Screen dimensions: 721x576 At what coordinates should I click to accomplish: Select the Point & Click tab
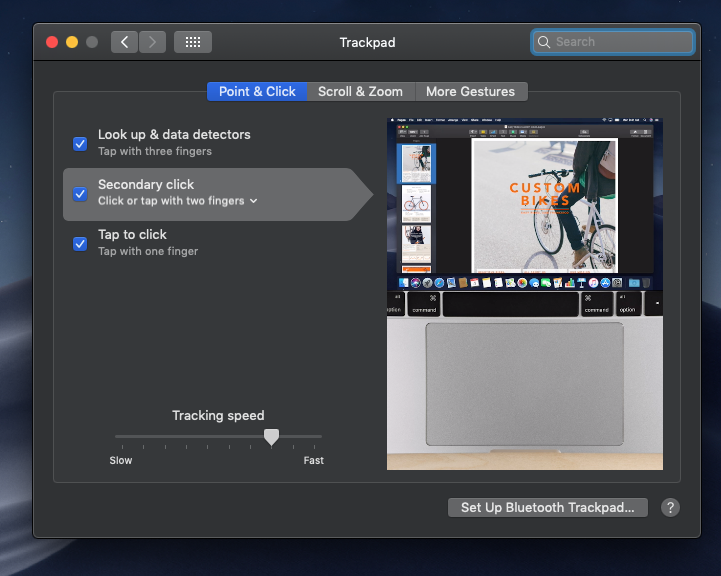[257, 91]
